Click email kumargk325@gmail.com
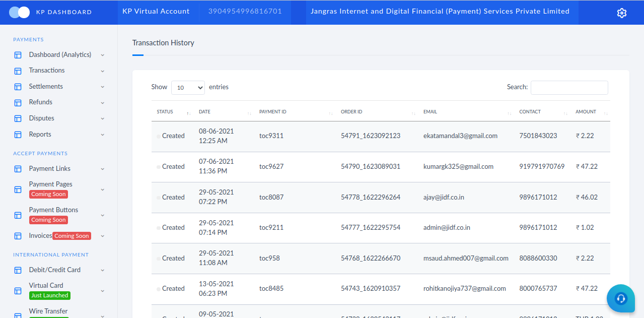 click(x=458, y=166)
